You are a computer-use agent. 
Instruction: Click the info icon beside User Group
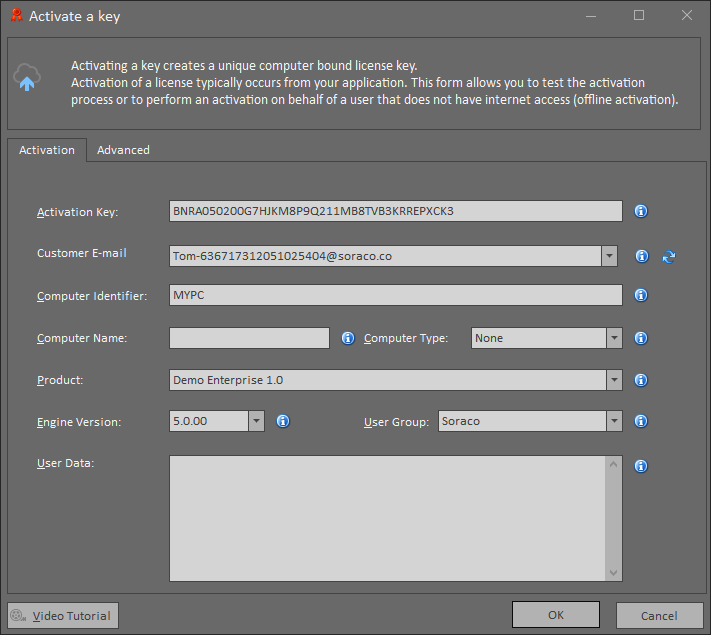tap(641, 421)
